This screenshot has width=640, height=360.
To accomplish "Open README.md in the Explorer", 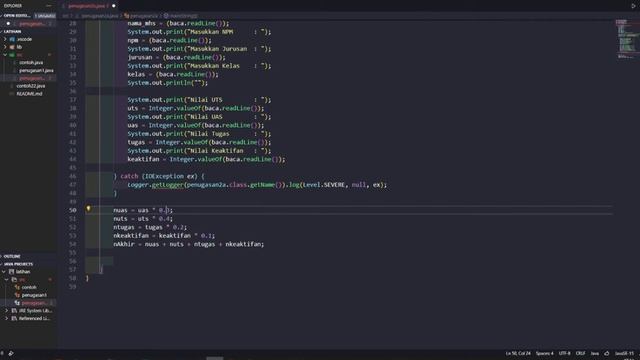I will point(29,93).
